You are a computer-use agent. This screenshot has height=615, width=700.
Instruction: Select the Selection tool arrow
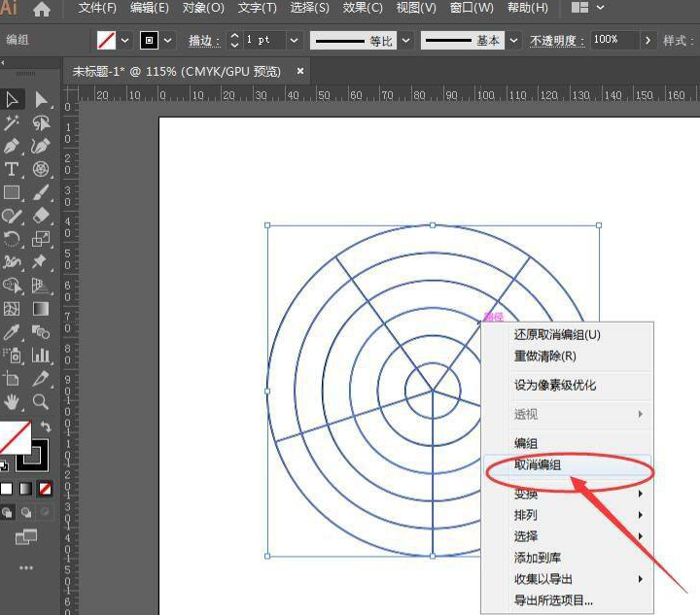click(12, 99)
